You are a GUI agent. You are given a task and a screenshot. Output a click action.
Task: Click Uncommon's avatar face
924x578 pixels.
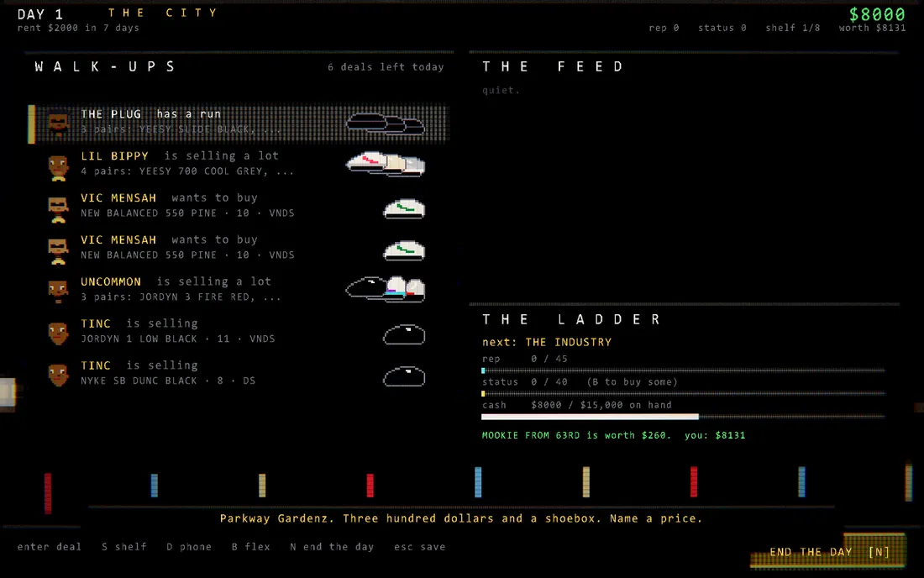point(58,291)
